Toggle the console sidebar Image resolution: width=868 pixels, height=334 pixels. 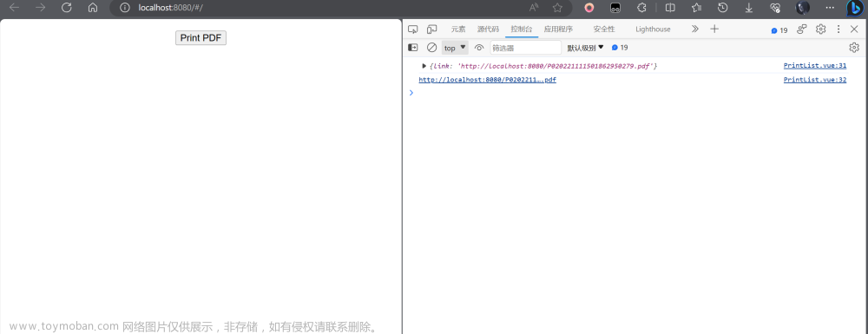click(x=413, y=48)
